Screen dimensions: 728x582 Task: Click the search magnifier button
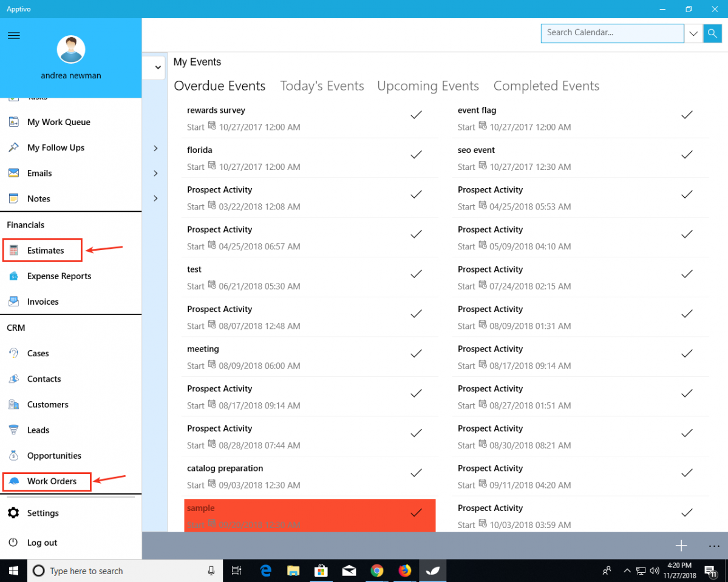(712, 33)
